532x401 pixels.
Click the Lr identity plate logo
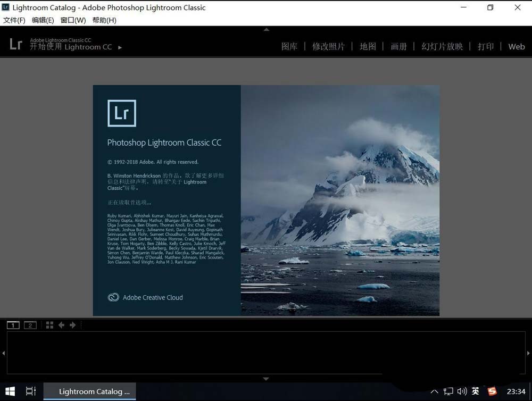15,44
